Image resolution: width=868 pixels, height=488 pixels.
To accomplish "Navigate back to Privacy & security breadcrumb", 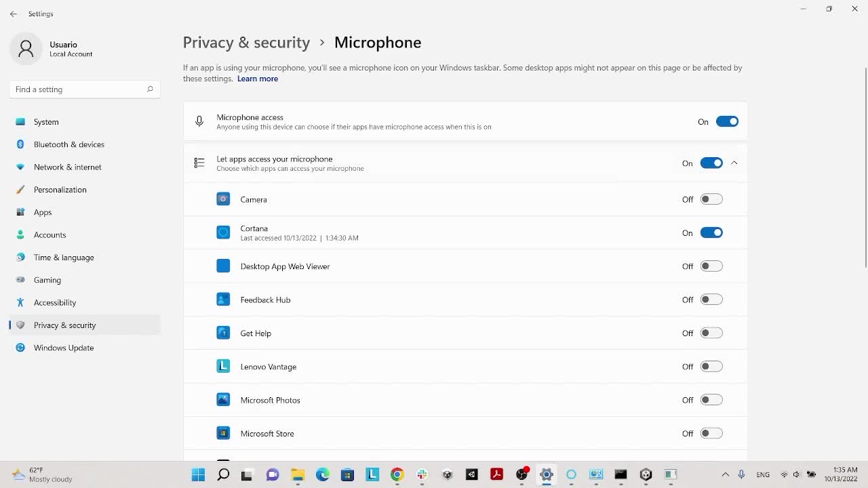I will coord(246,43).
